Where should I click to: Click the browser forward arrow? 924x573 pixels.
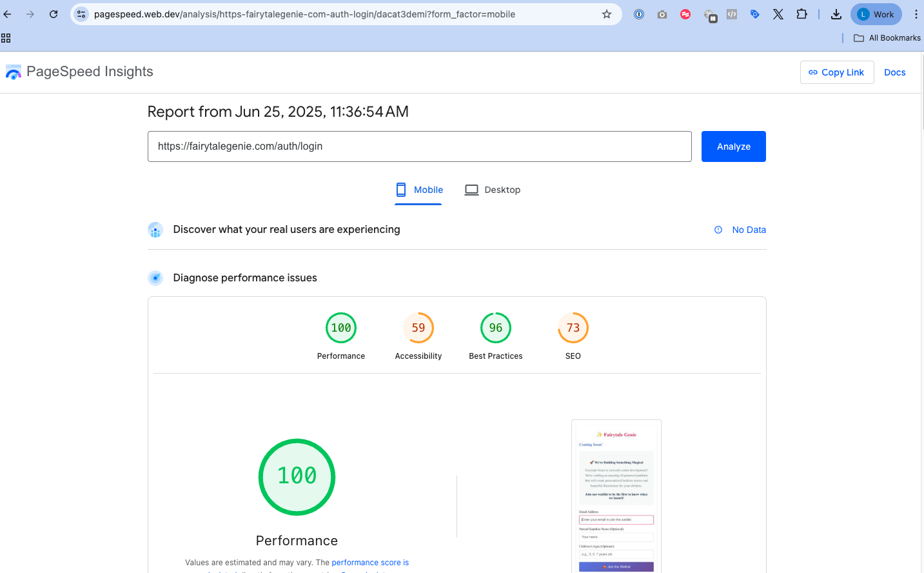pos(30,14)
